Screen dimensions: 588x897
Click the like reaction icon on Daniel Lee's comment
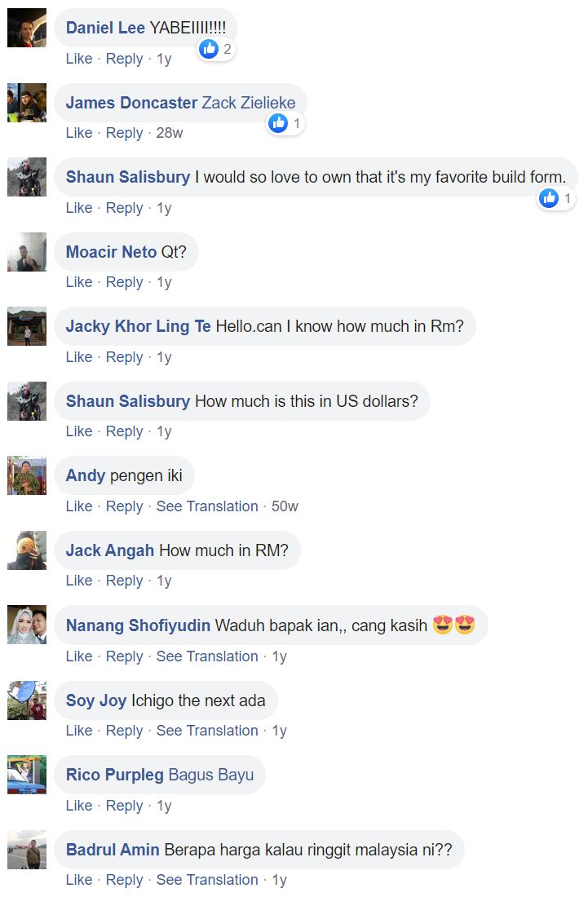[209, 49]
